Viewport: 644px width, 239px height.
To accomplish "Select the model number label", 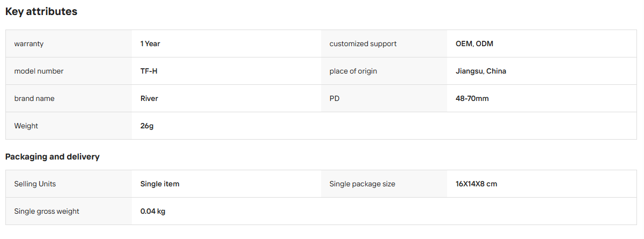I will [x=39, y=71].
